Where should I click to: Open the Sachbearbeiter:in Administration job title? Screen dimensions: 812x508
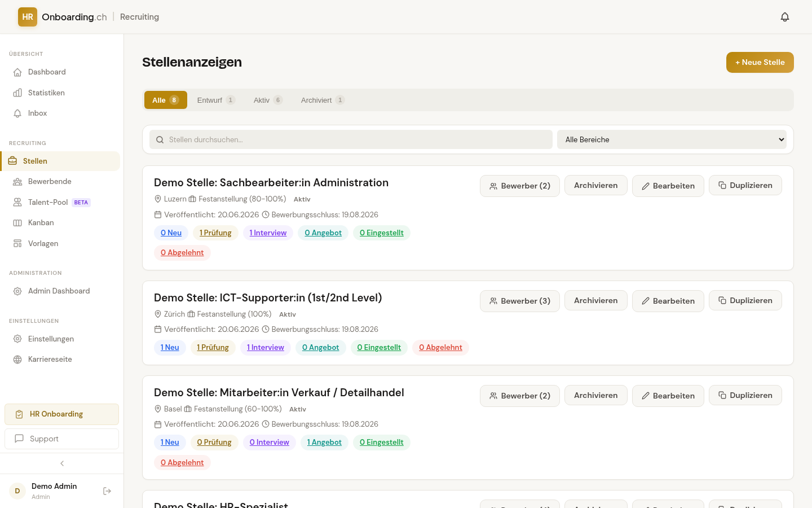[x=271, y=182]
